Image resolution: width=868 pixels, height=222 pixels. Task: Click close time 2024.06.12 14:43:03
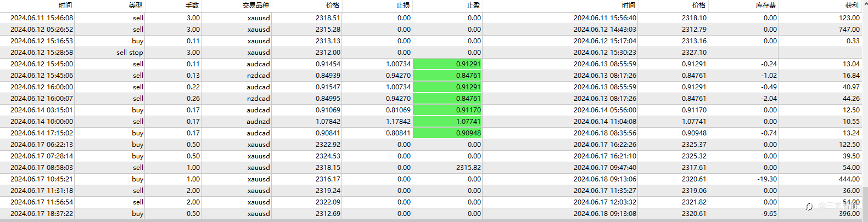pos(605,29)
